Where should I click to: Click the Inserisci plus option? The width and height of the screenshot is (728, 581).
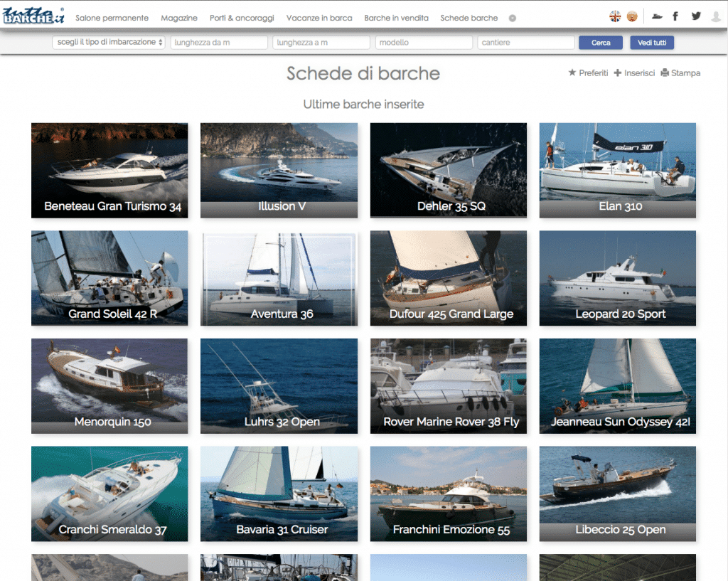(634, 73)
